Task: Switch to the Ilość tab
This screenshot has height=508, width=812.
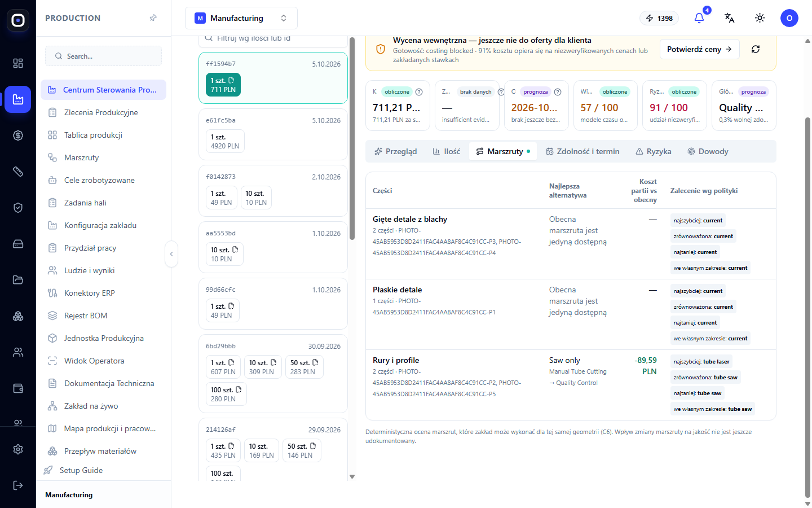Action: pos(447,151)
